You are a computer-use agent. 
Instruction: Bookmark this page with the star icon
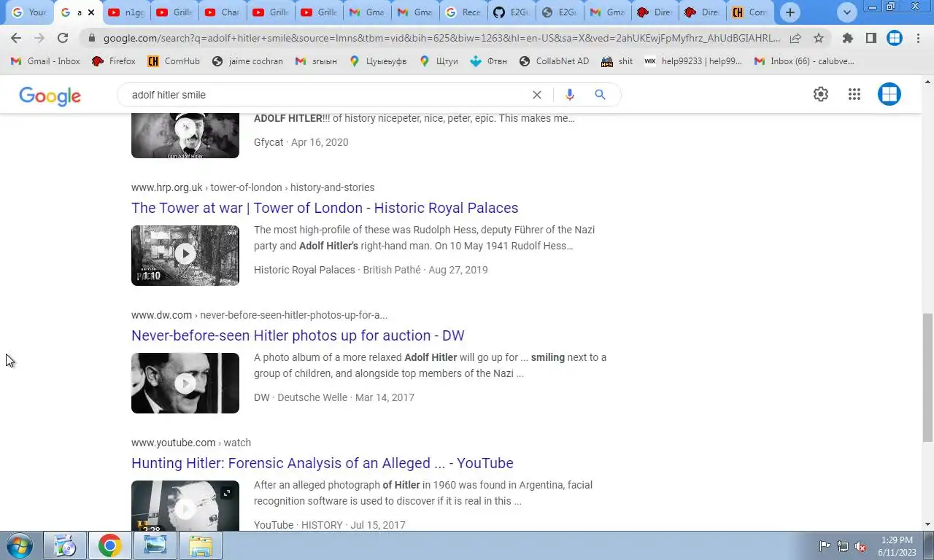(x=819, y=38)
